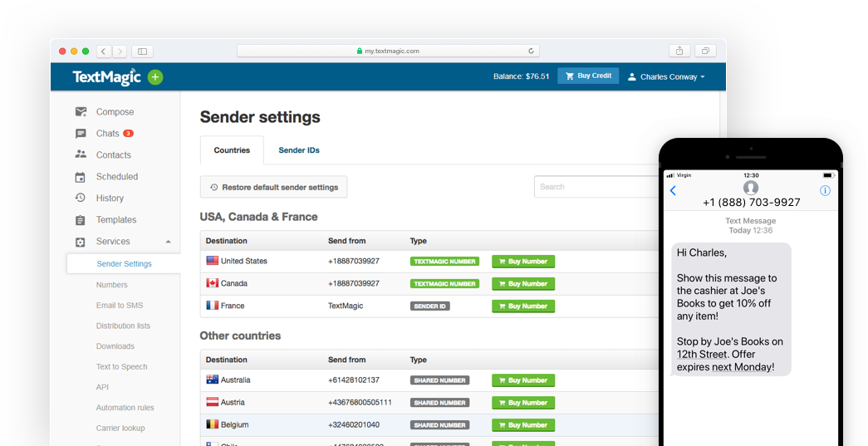Viewport: 868px width, 446px height.
Task: Tap the contact avatar on phone
Action: tap(751, 188)
